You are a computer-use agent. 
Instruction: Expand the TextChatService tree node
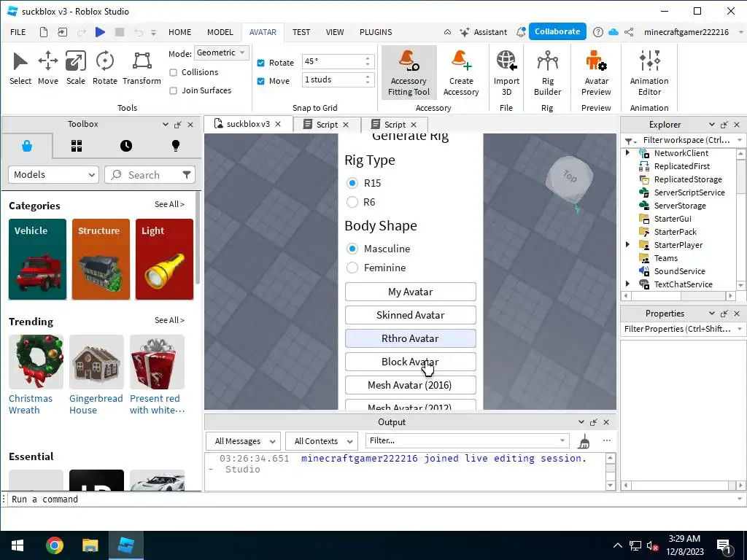point(627,284)
